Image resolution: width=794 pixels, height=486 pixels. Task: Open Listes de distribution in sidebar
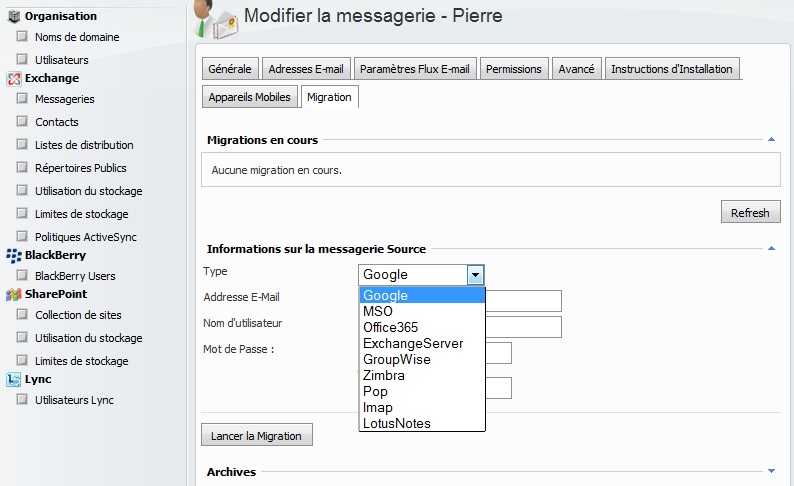(84, 145)
